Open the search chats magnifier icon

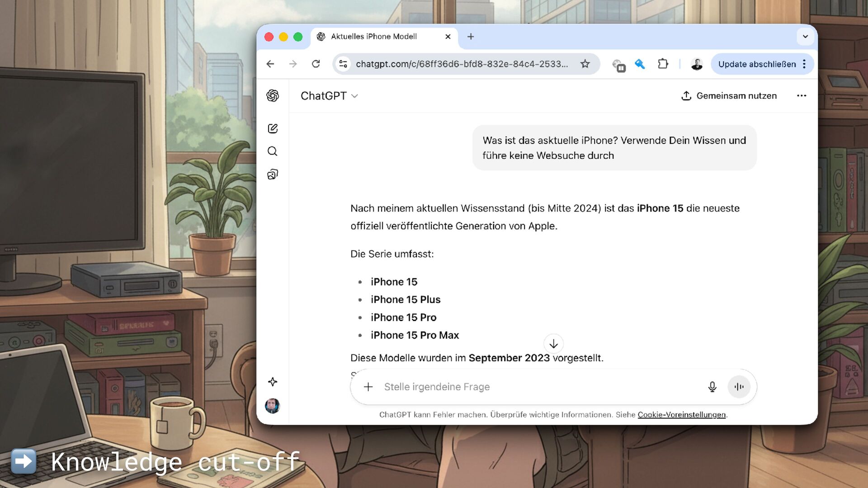pos(273,151)
